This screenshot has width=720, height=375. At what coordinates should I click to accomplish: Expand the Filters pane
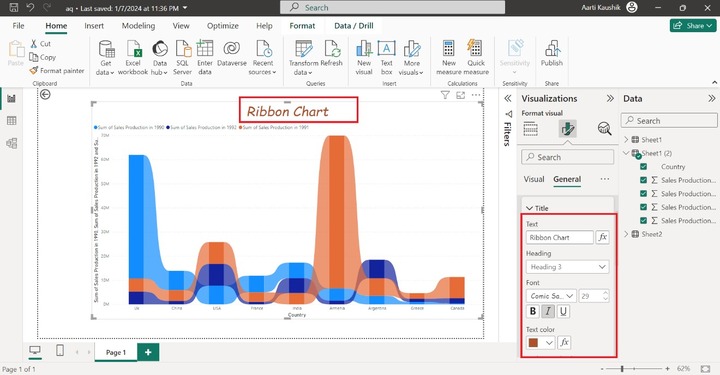507,98
